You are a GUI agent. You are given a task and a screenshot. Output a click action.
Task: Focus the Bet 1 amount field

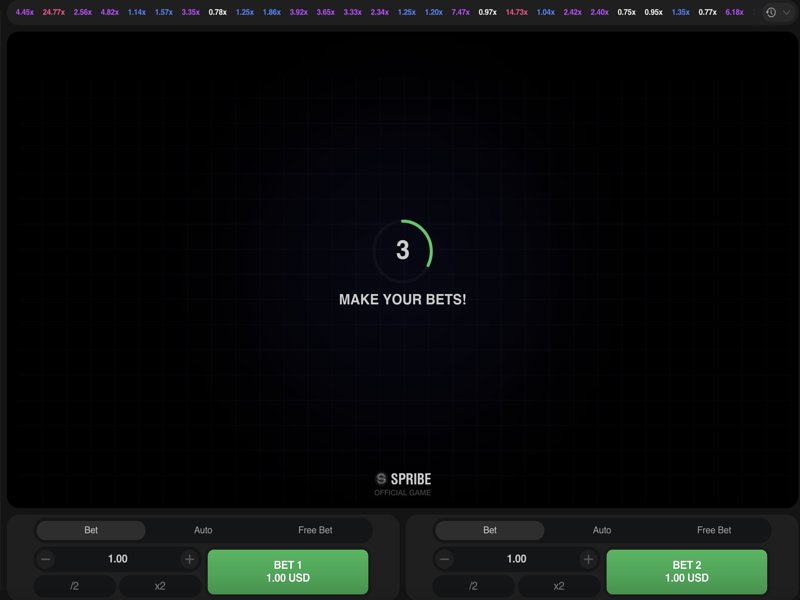[118, 559]
